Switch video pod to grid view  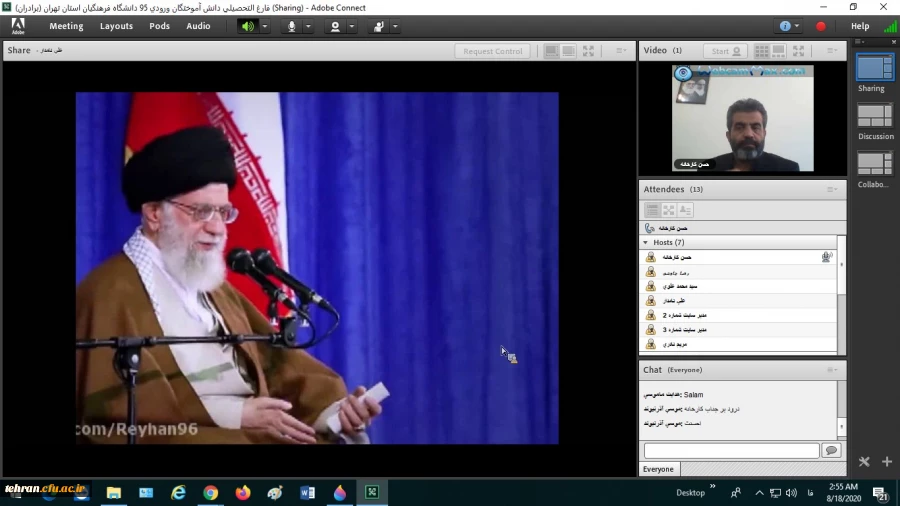762,51
